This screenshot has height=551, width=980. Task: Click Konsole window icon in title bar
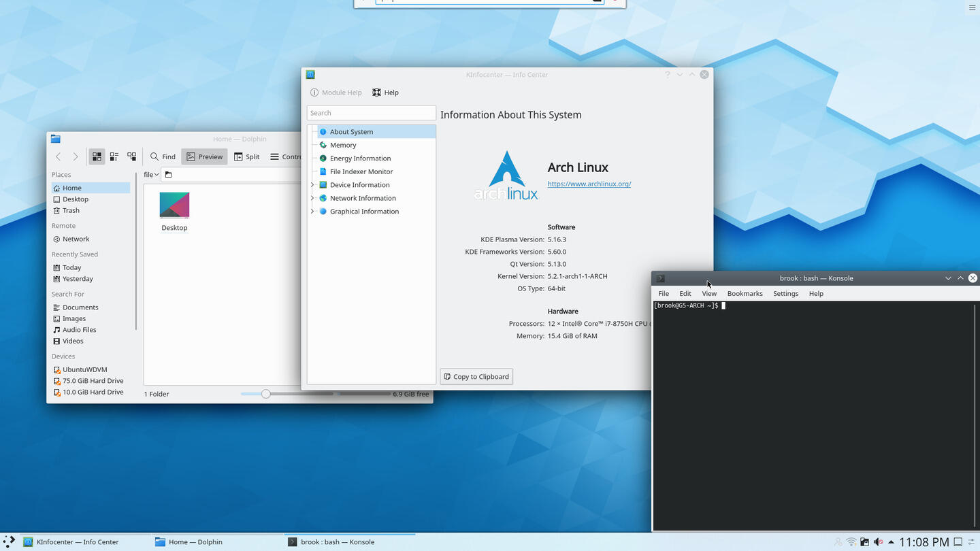coord(660,278)
